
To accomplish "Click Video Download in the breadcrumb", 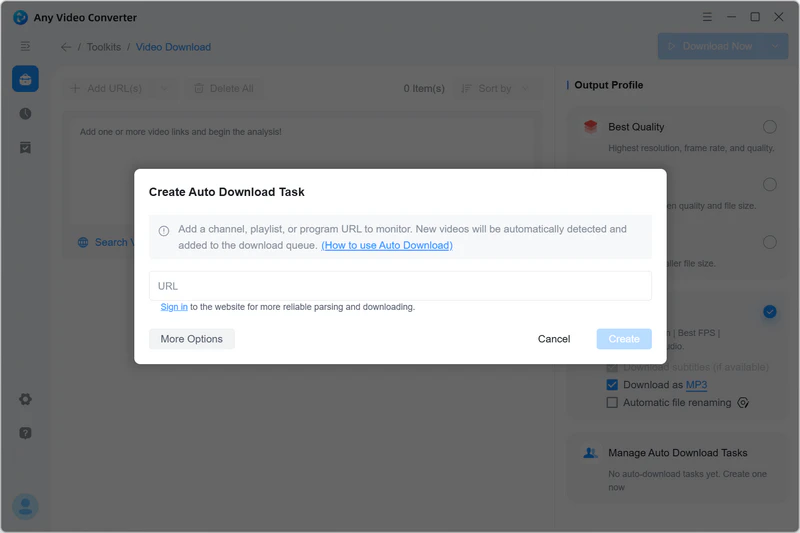I will pos(173,47).
